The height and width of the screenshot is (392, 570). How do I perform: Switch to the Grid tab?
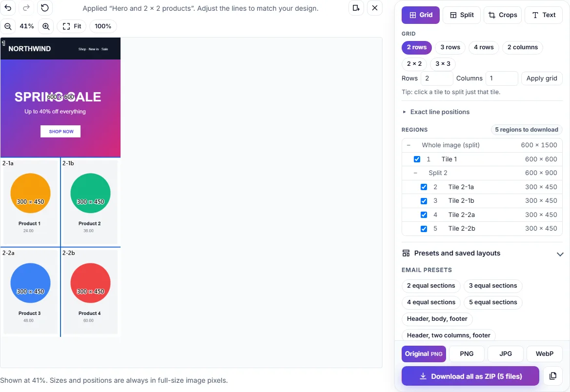421,15
